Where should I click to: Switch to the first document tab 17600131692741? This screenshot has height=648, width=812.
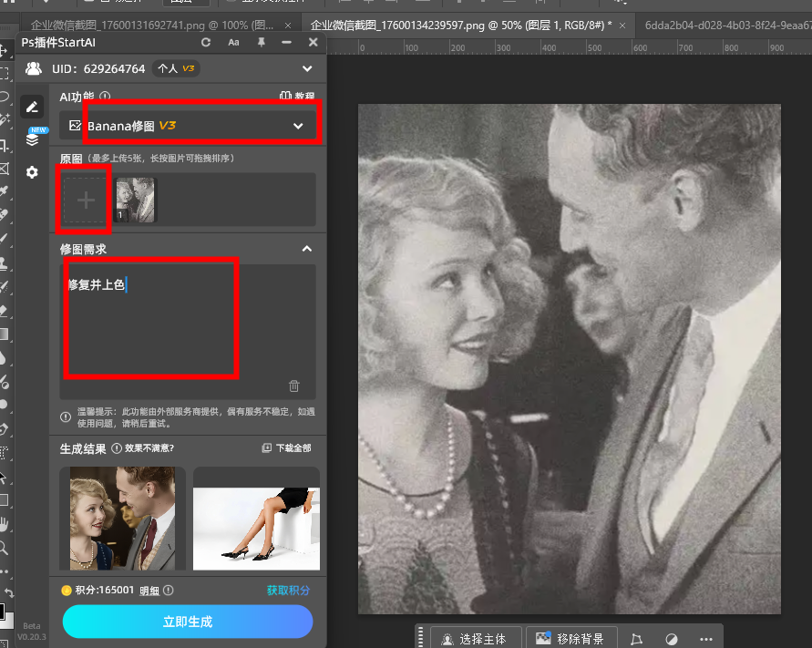pos(155,26)
